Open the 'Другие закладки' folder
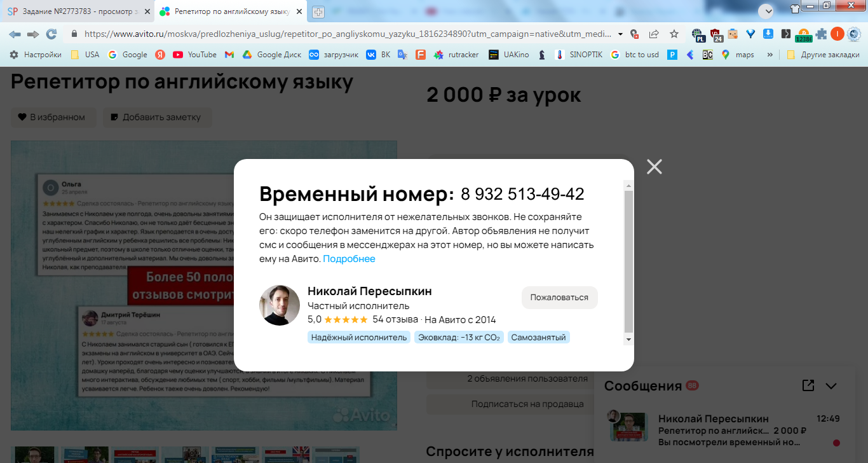Screen dimensions: 868x463 click(823, 55)
